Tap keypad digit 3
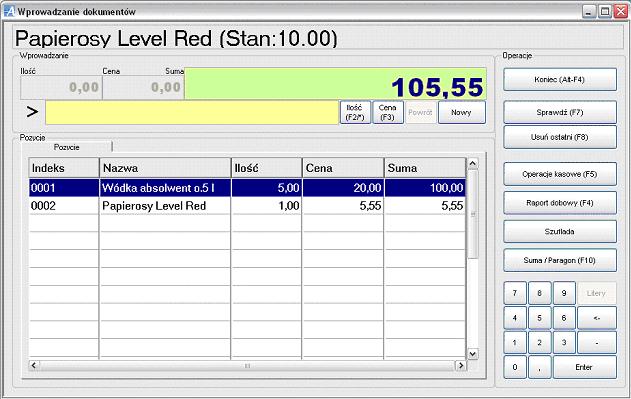Viewport: 631px width, 399px height. 564,343
